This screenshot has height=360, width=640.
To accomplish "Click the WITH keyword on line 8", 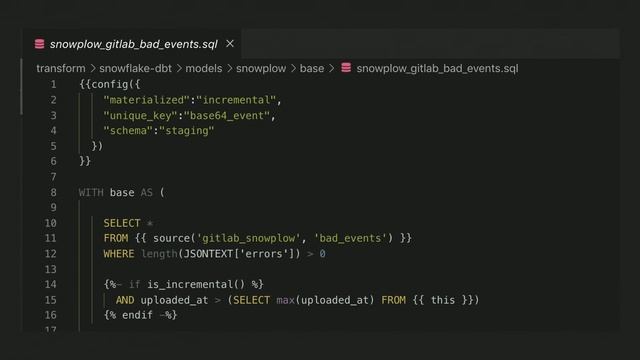I will tap(91, 192).
